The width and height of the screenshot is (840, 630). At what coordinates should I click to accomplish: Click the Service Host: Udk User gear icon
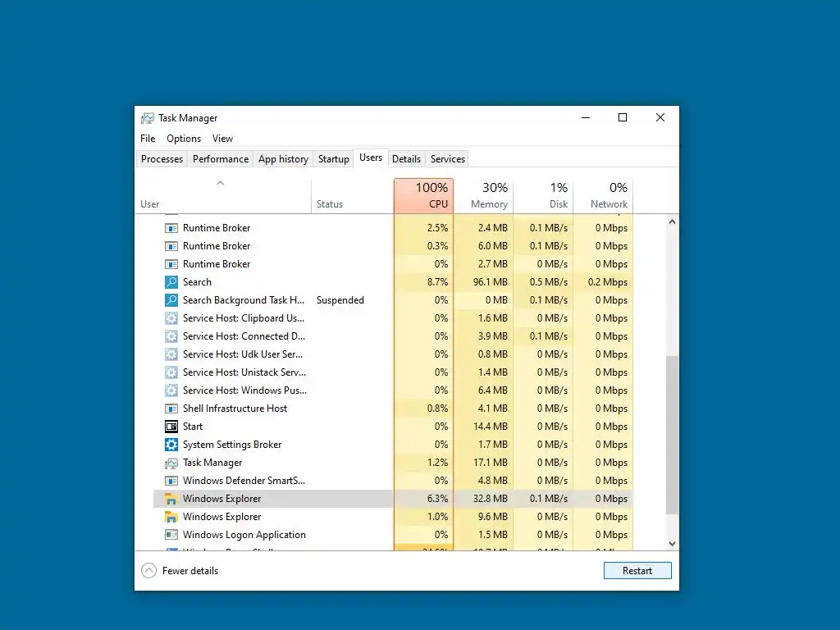171,354
